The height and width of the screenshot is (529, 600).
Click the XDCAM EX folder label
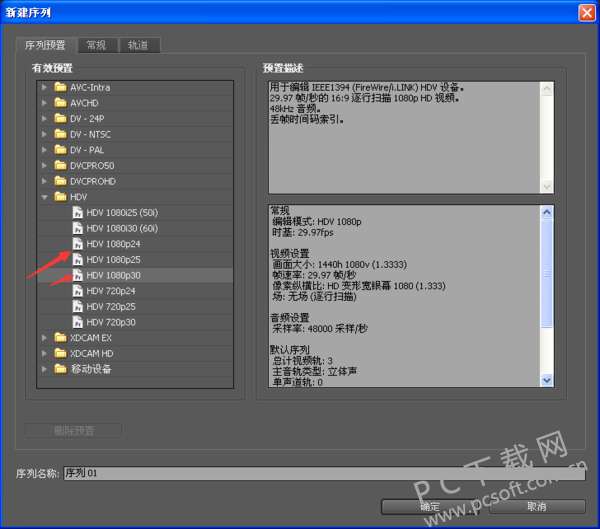tap(91, 338)
